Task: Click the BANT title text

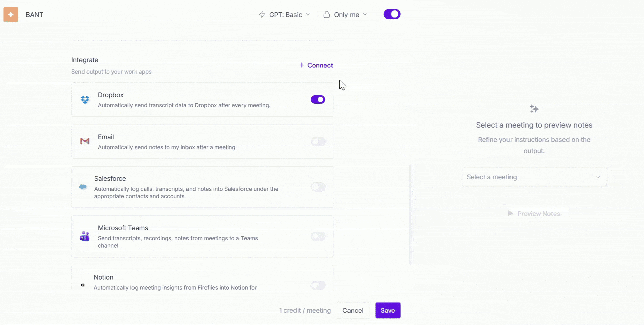Action: click(x=34, y=15)
